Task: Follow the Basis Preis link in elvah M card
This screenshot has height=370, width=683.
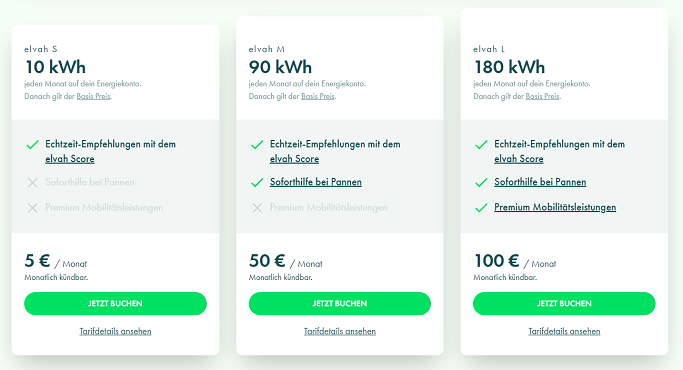Action: [318, 96]
